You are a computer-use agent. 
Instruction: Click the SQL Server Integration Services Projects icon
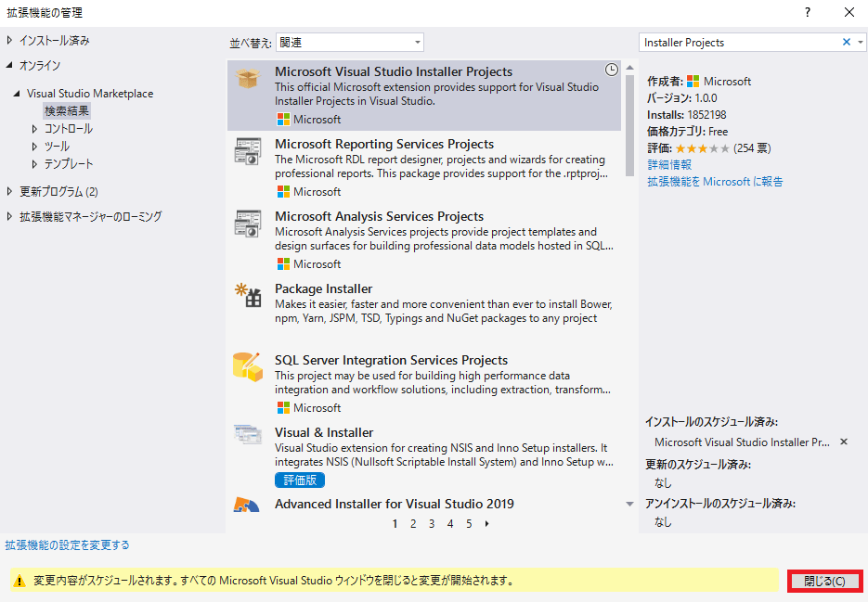(248, 366)
